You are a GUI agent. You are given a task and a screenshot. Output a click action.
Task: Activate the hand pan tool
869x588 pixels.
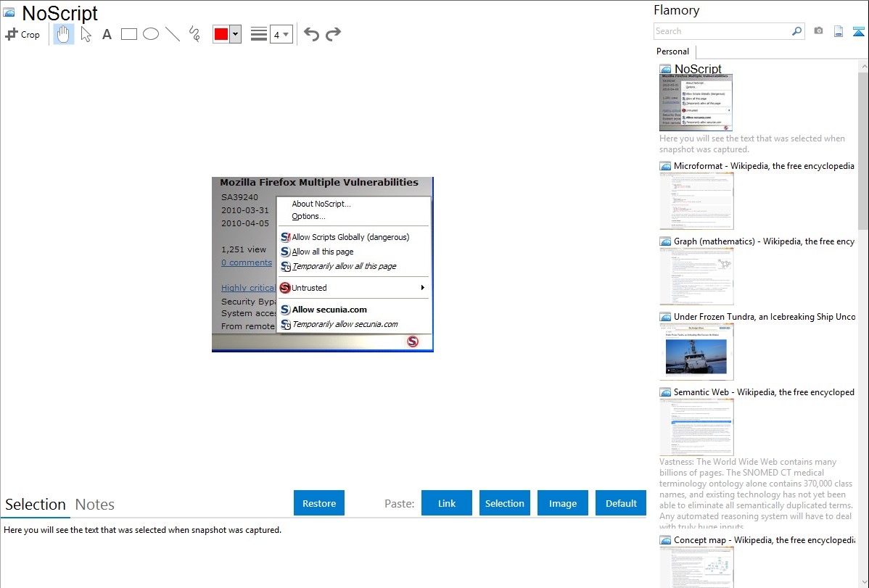(63, 34)
